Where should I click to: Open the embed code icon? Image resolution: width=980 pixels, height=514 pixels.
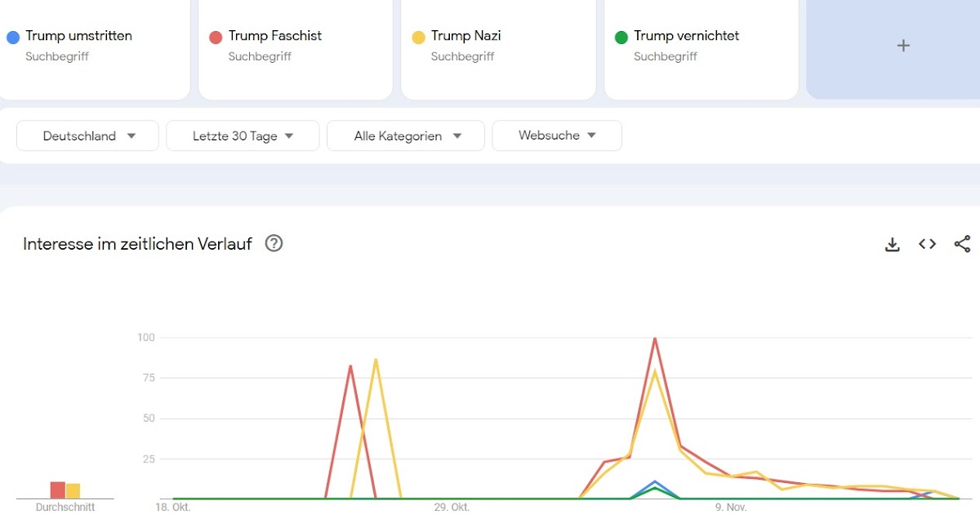click(927, 244)
